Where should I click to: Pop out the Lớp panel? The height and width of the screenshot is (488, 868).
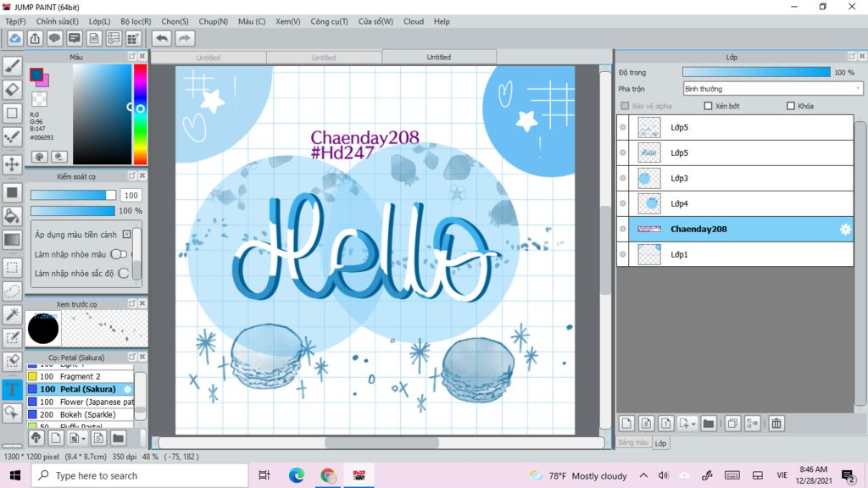click(851, 57)
